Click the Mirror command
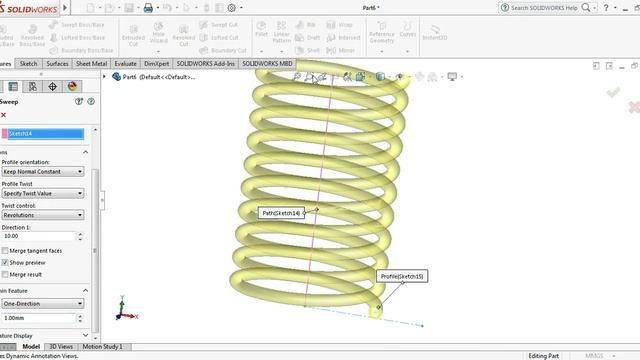The height and width of the screenshot is (360, 640). click(341, 50)
